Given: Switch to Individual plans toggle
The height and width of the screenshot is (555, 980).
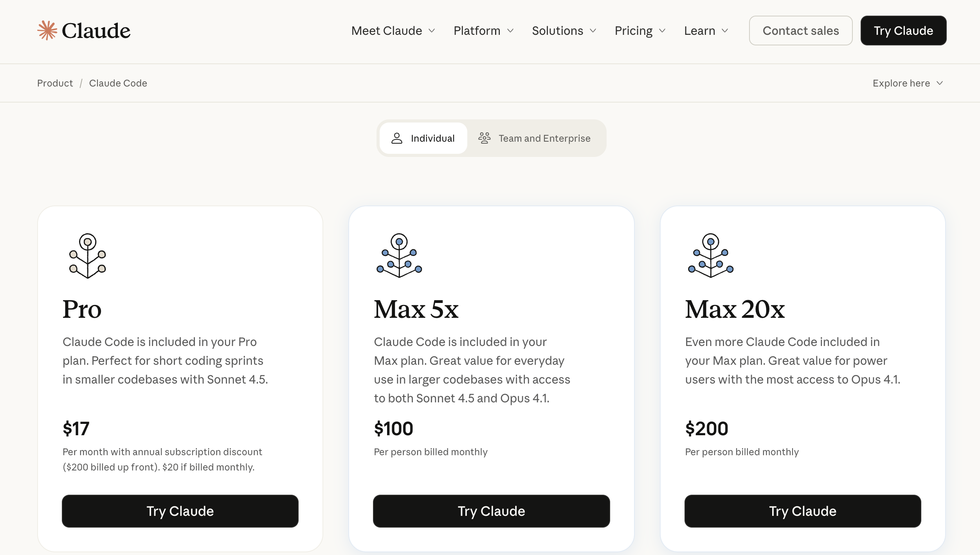Looking at the screenshot, I should pyautogui.click(x=423, y=138).
